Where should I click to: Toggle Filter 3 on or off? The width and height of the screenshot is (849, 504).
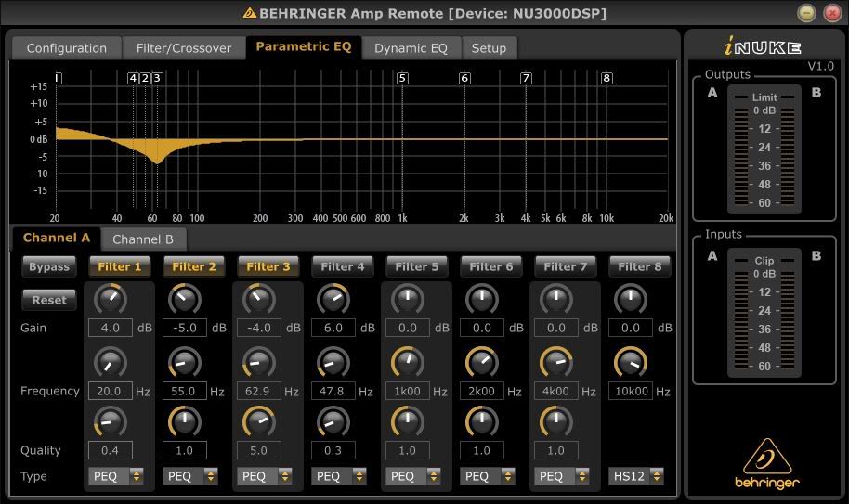tap(268, 266)
